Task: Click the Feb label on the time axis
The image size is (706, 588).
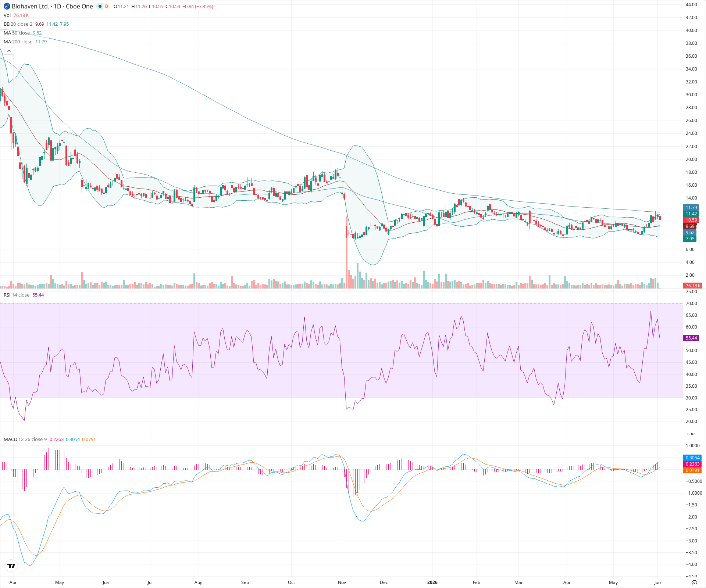Action: coord(477,582)
